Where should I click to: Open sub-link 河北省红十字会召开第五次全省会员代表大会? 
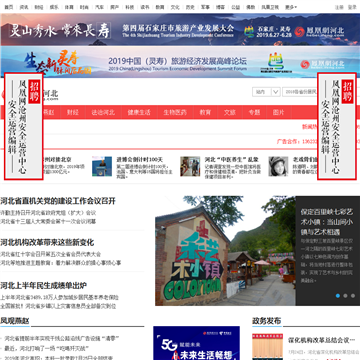click(x=51, y=254)
